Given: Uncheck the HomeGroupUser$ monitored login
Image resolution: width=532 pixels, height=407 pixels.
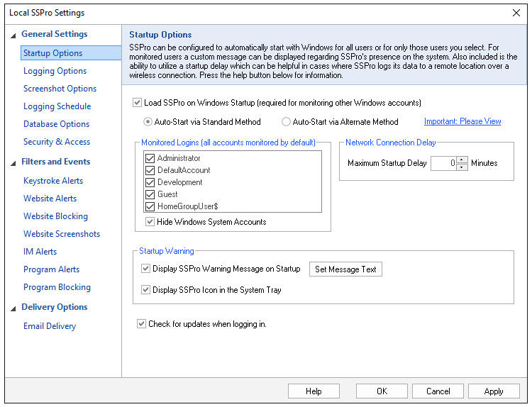Looking at the screenshot, I should pyautogui.click(x=150, y=206).
